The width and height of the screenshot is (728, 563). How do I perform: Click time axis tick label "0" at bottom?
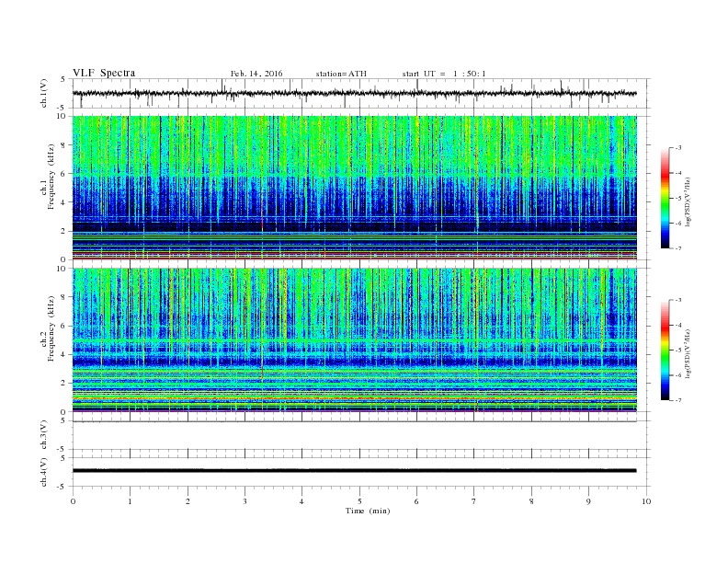[x=73, y=501]
